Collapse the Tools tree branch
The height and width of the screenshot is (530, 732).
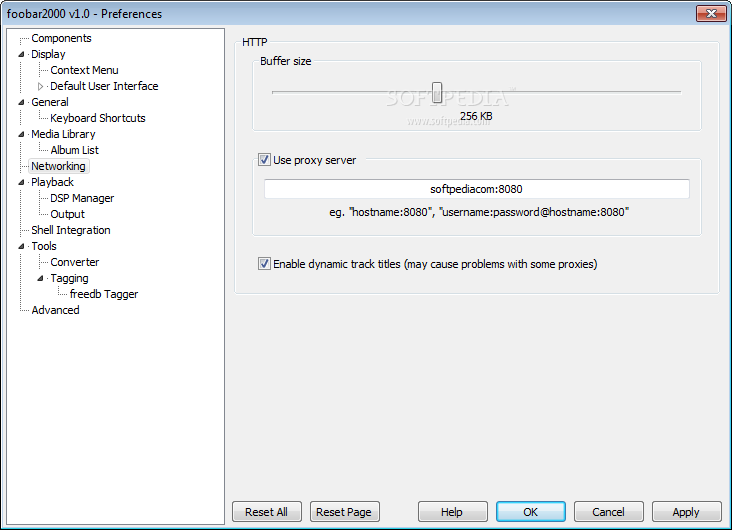[x=21, y=246]
